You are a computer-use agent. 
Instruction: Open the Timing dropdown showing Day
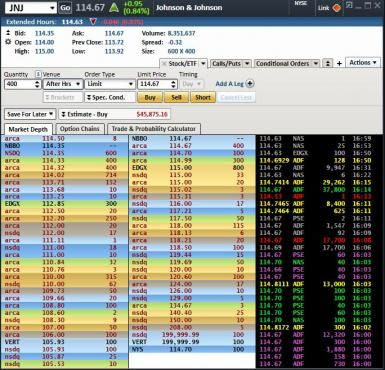click(191, 84)
